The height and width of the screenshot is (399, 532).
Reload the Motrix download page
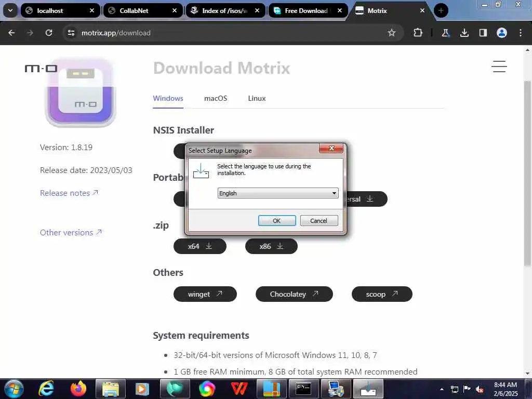(x=49, y=33)
